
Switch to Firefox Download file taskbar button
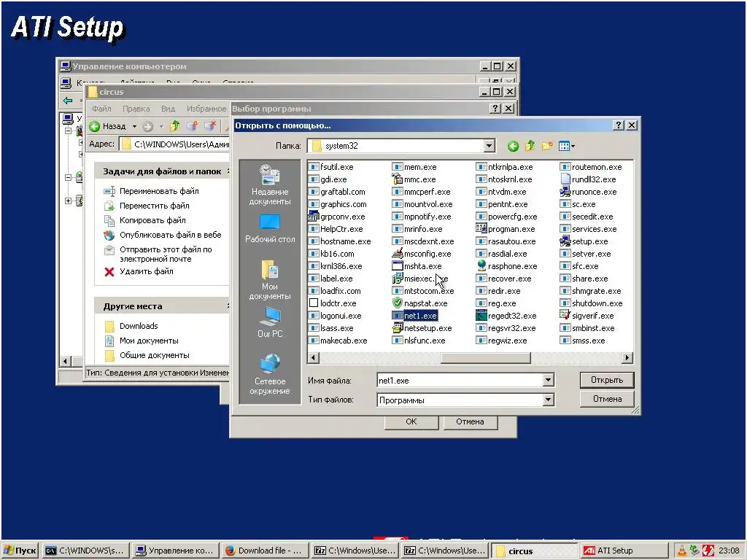(264, 551)
